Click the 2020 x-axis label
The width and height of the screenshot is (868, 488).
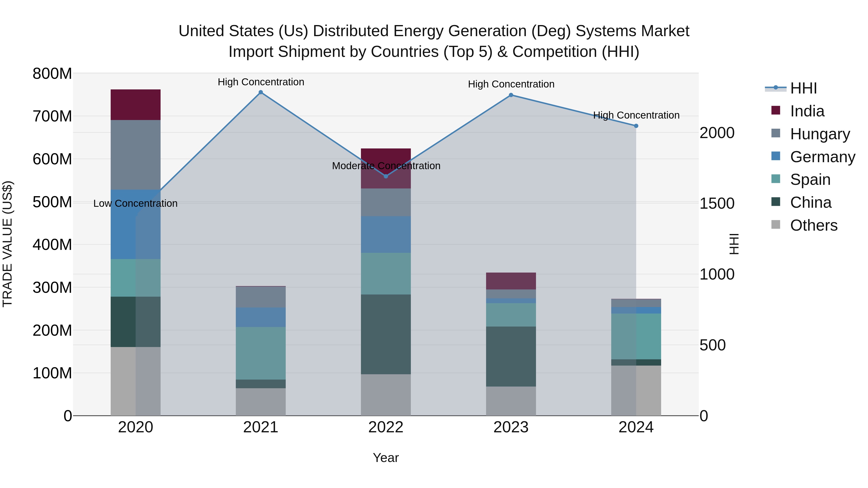point(136,427)
